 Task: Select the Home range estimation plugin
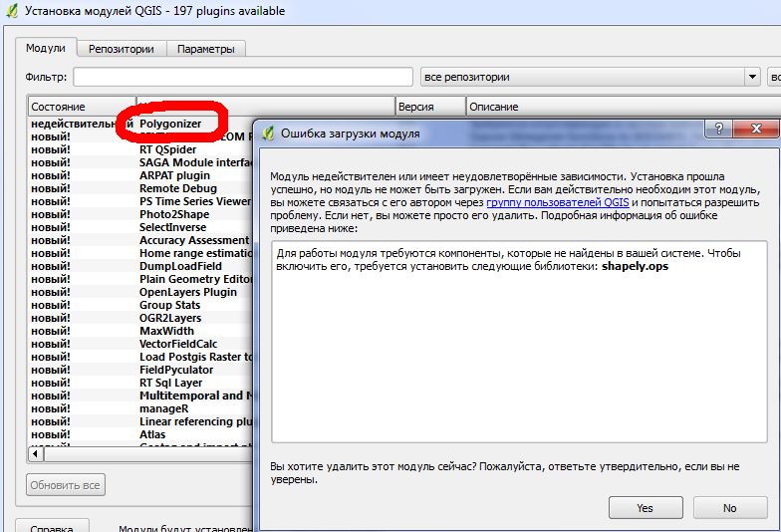[x=196, y=253]
